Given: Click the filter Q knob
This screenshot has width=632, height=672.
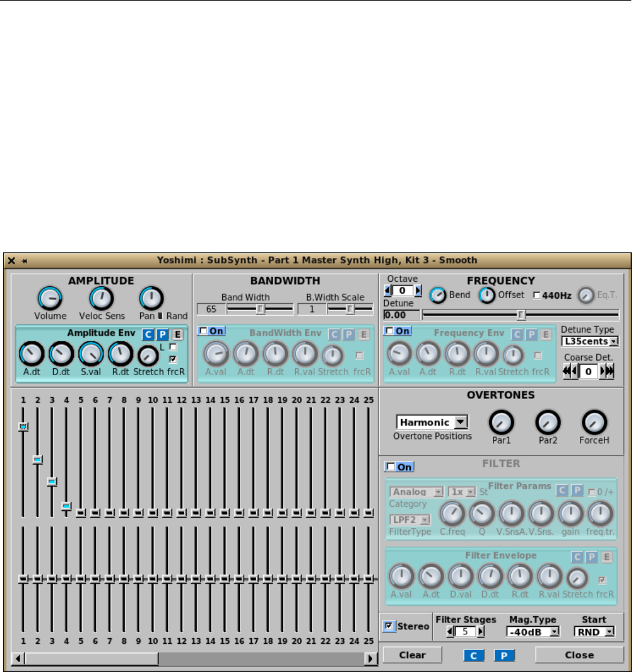Looking at the screenshot, I should 482,514.
